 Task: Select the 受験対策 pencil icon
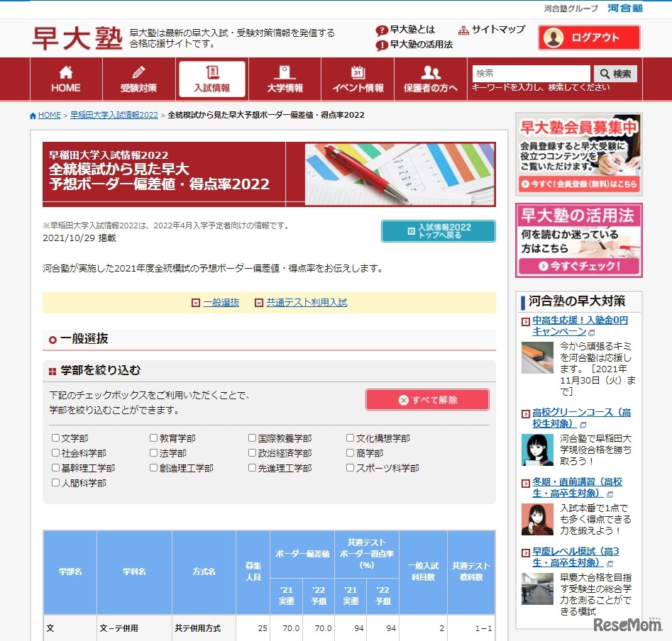click(x=140, y=71)
